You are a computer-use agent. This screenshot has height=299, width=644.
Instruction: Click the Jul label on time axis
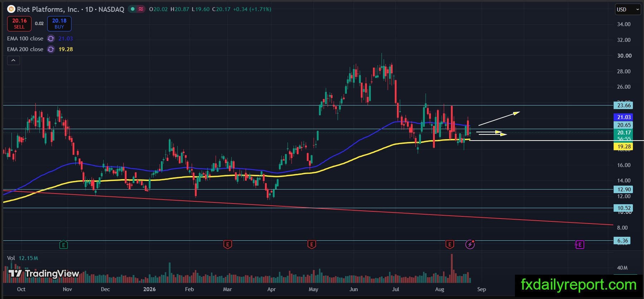[395, 289]
